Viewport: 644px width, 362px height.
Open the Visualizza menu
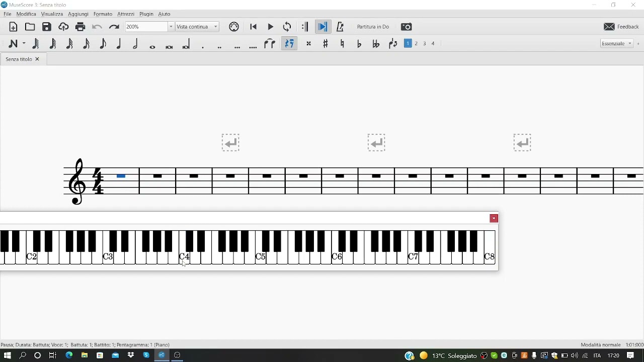(52, 15)
